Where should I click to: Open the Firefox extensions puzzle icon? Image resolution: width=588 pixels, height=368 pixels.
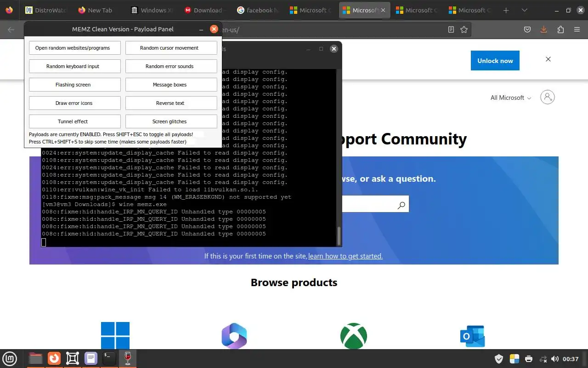[x=560, y=29]
